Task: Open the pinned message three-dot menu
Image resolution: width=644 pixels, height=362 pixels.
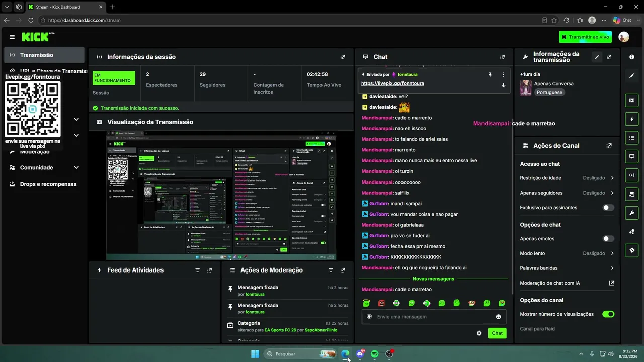Action: (x=503, y=74)
